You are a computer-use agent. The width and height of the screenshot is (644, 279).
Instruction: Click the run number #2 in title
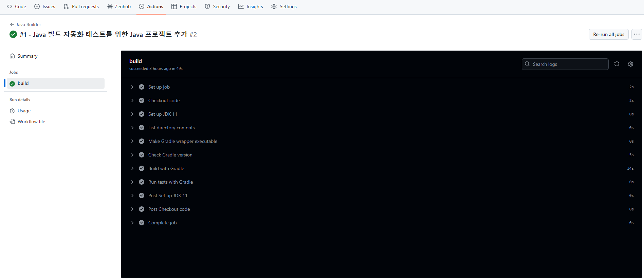click(193, 35)
